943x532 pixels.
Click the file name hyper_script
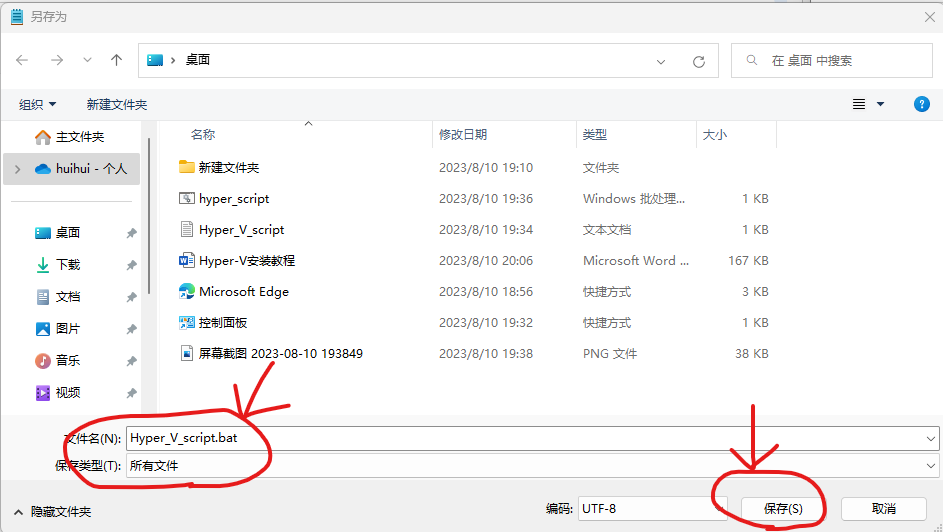(234, 199)
